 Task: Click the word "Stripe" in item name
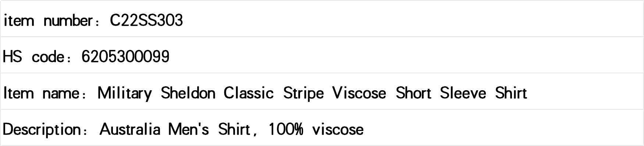point(303,93)
